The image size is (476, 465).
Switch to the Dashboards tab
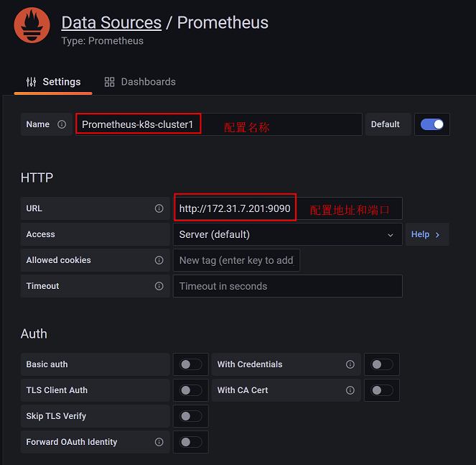point(140,82)
